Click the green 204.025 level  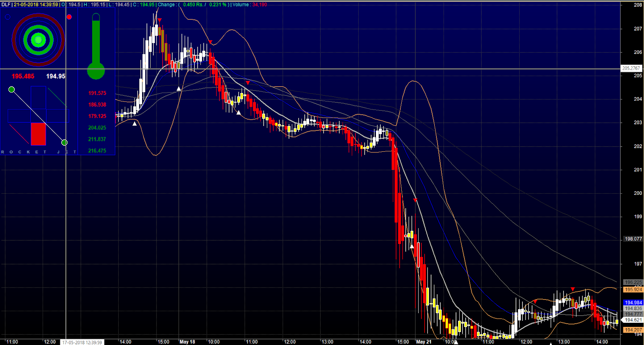[97, 128]
